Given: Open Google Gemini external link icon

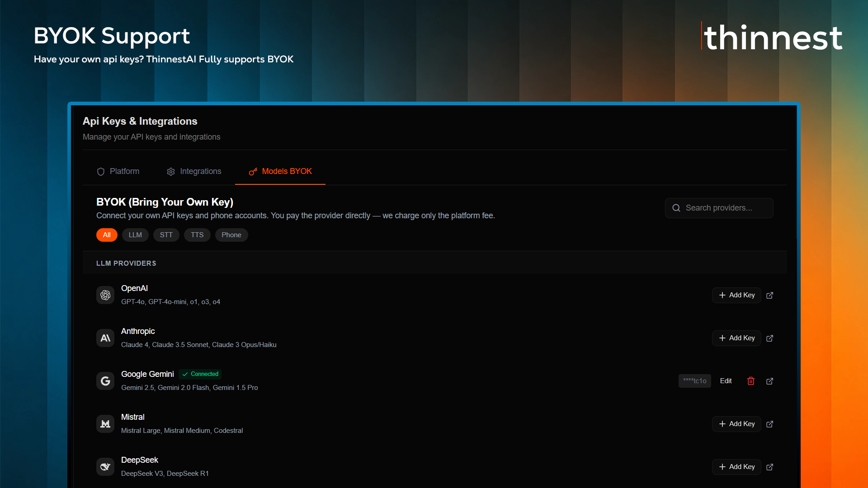Looking at the screenshot, I should (770, 381).
